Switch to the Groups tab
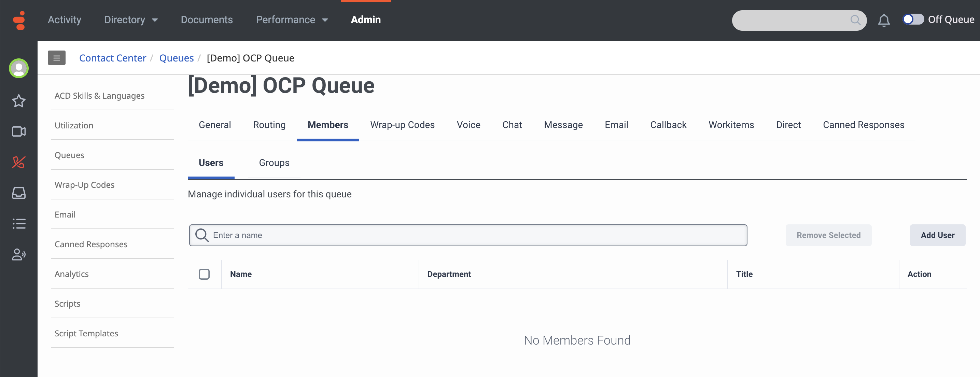 pos(274,163)
